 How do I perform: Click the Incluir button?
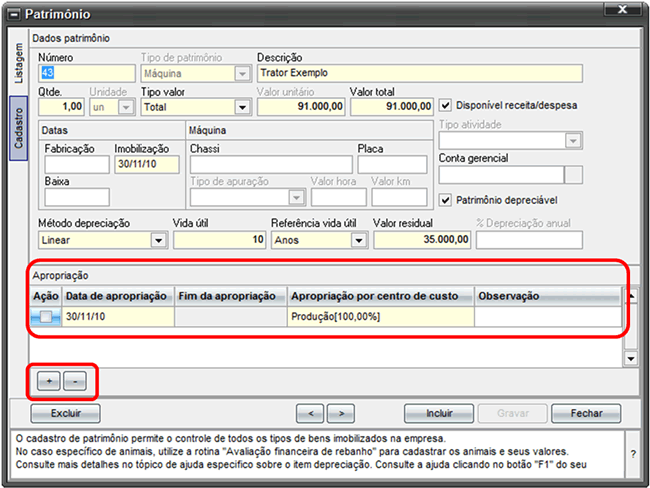pyautogui.click(x=439, y=413)
